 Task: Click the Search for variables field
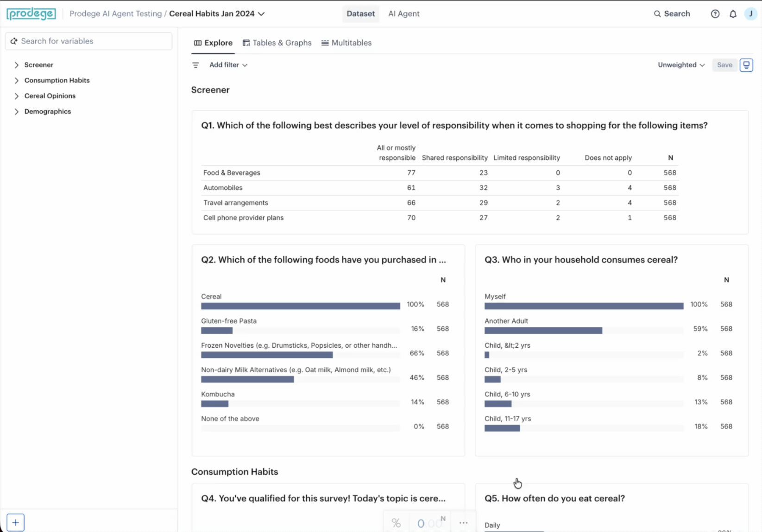(88, 41)
